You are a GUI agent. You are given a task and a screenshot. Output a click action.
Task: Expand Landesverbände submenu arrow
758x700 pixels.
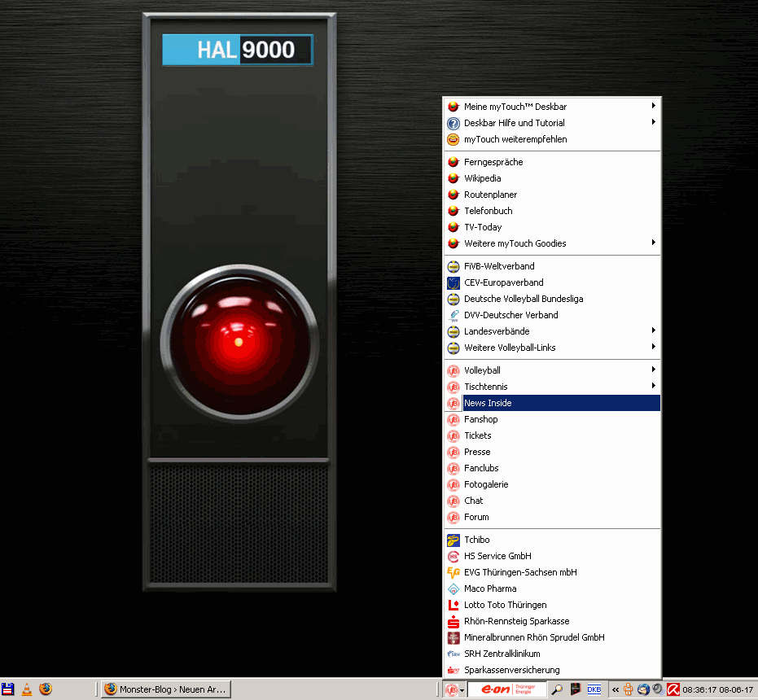[x=654, y=330]
